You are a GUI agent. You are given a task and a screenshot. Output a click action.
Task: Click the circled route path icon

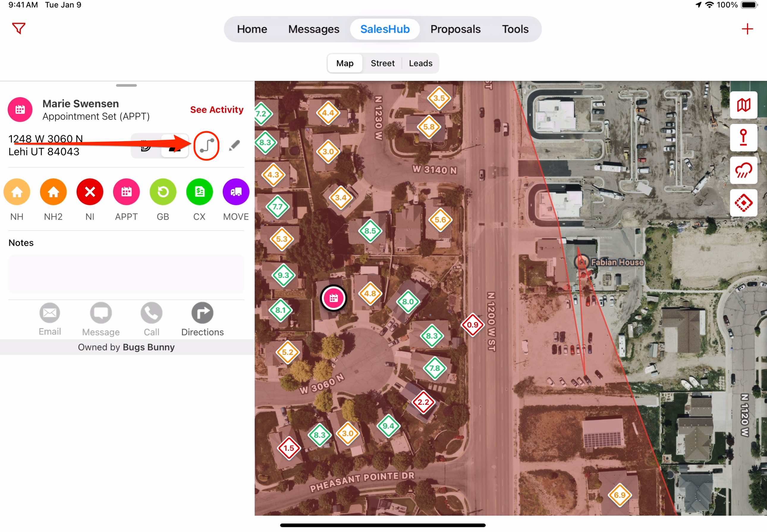[x=207, y=146]
